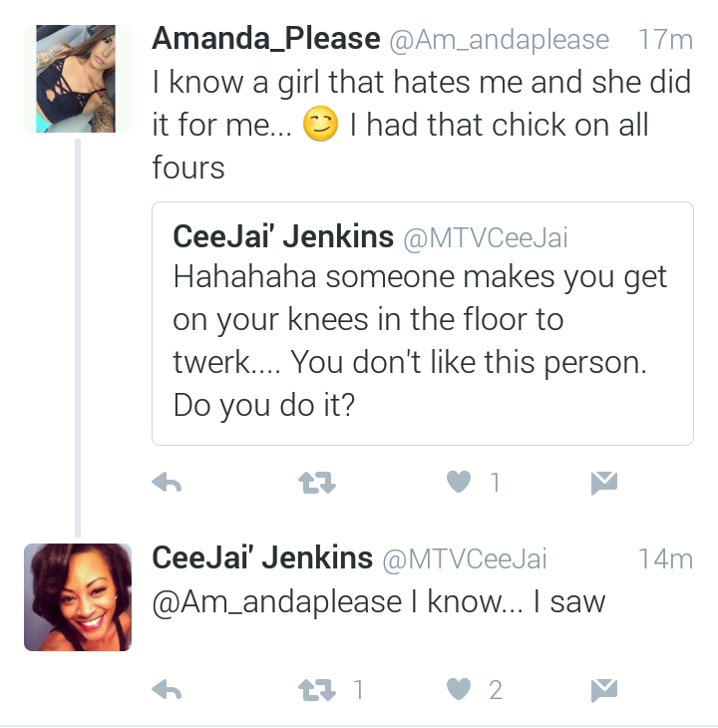Open the quoted tweet about twerking
This screenshot has height=728, width=718.
pos(423,323)
